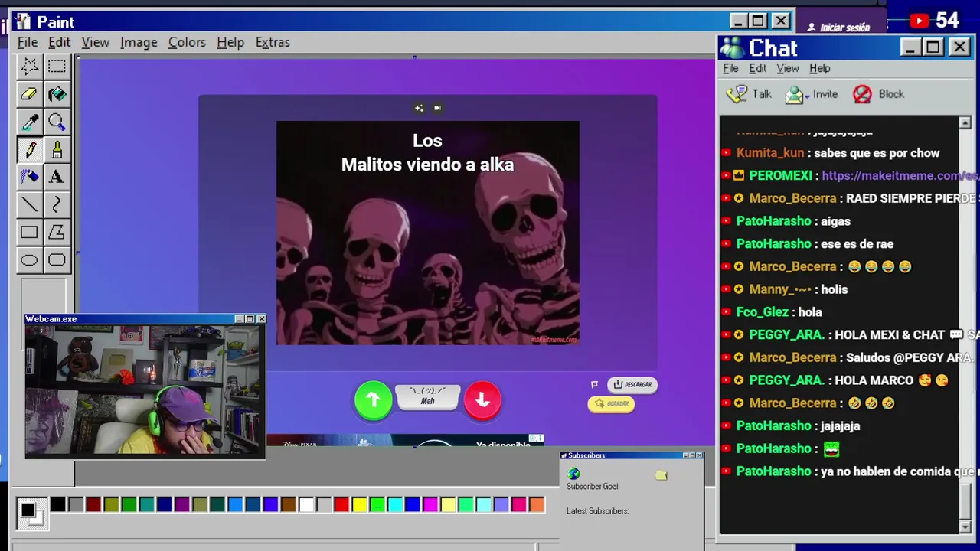Select the Rectangle shape tool

29,232
